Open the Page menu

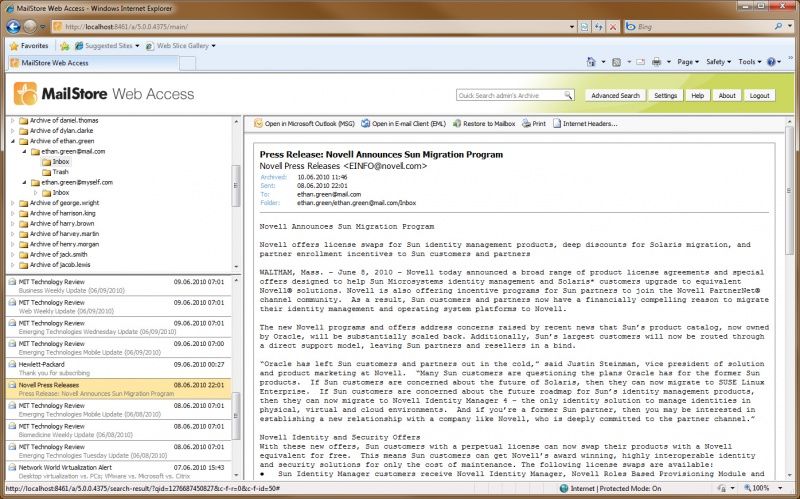688,62
